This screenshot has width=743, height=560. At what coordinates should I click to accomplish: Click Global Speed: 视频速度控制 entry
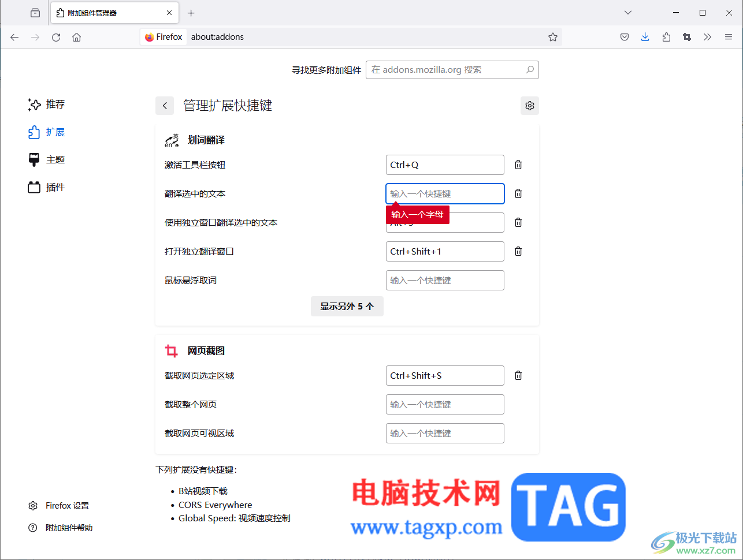click(x=235, y=518)
